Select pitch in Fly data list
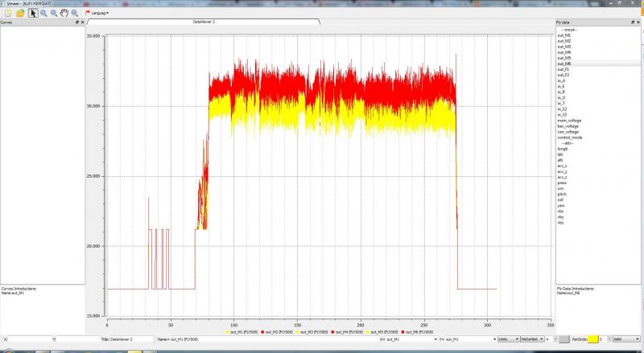 tap(562, 194)
